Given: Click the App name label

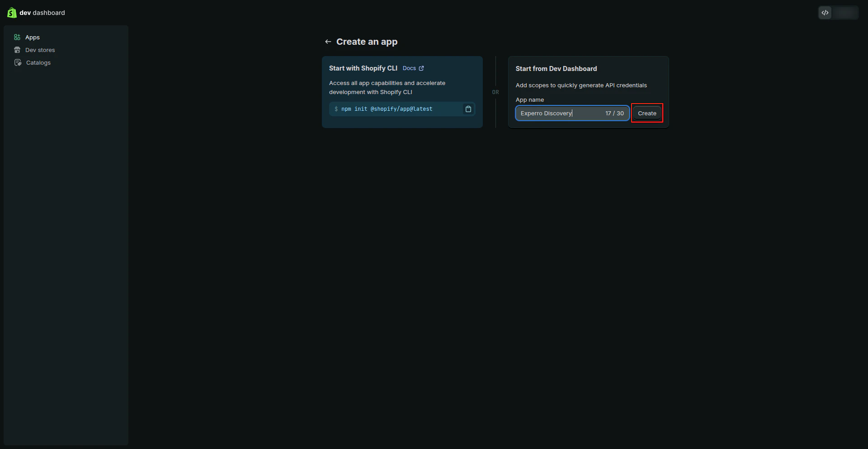Looking at the screenshot, I should coord(530,100).
